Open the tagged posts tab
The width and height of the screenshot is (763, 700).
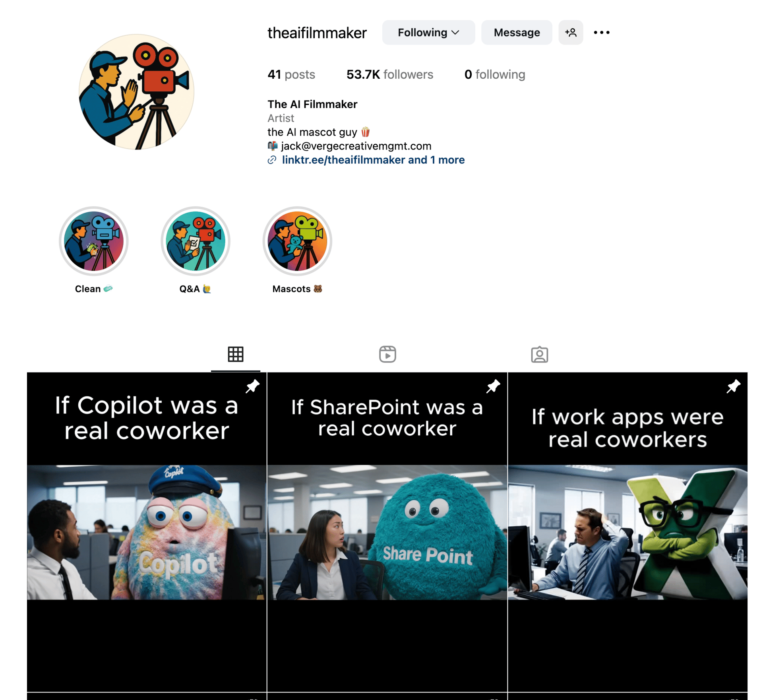539,354
